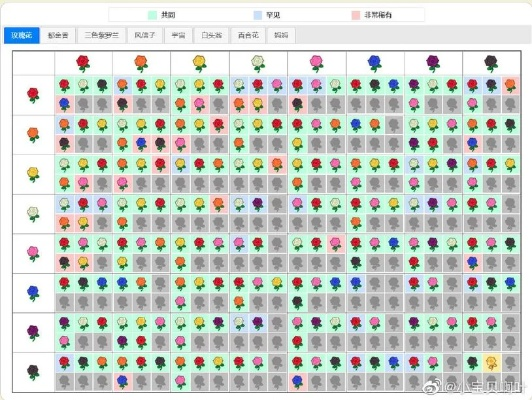Click the blue 罕见 legend swatch
The width and height of the screenshot is (532, 400).
point(258,15)
